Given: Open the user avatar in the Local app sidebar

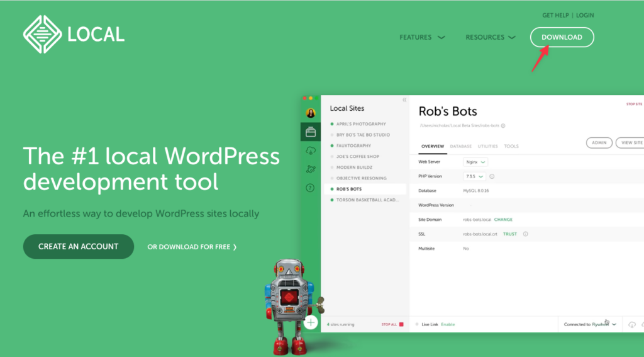Looking at the screenshot, I should tap(311, 113).
